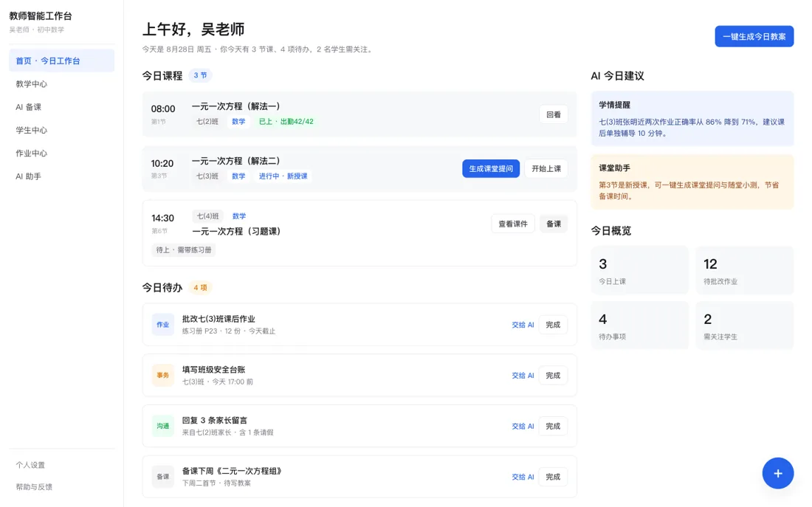
Task: Click 开始上课 for the 10:20 class
Action: pos(546,169)
